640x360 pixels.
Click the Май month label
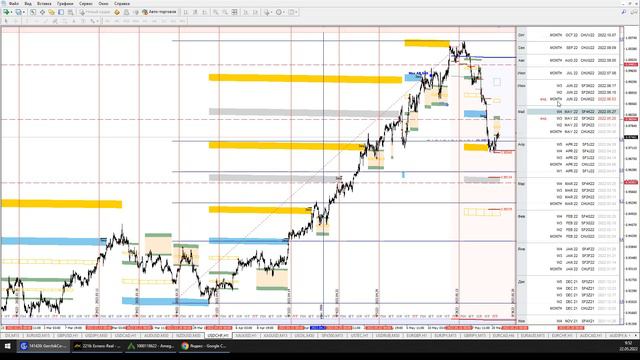(521, 111)
